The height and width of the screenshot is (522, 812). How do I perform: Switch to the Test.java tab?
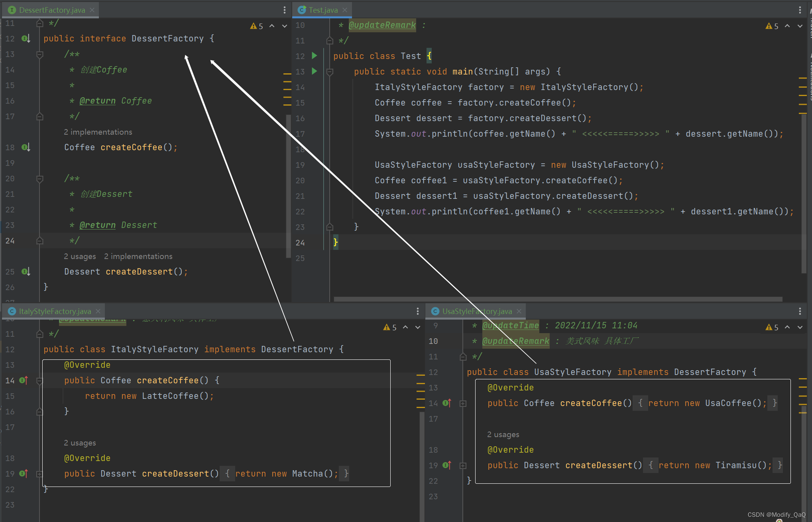(x=323, y=10)
